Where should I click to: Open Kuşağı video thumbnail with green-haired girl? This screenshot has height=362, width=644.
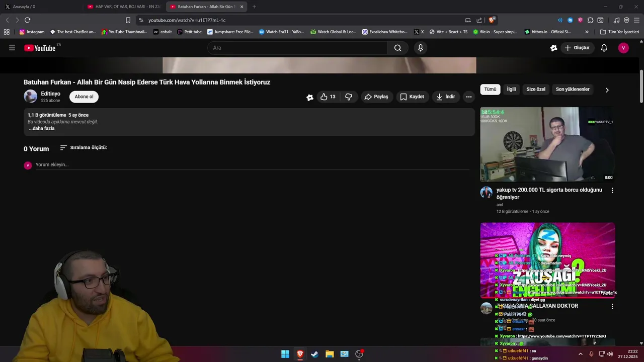547,260
